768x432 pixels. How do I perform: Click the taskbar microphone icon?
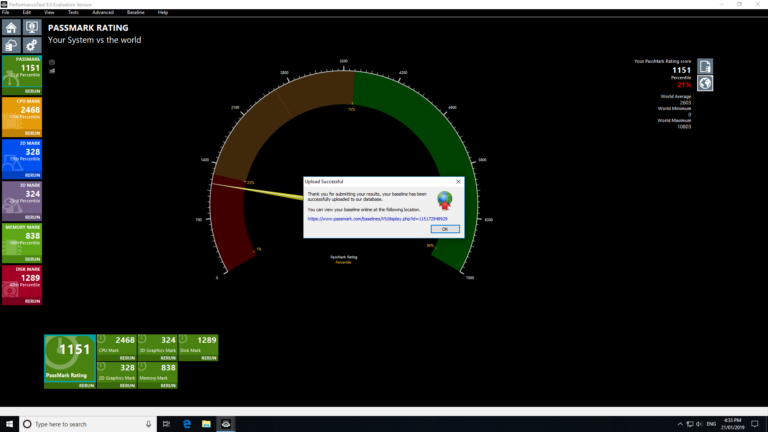148,424
